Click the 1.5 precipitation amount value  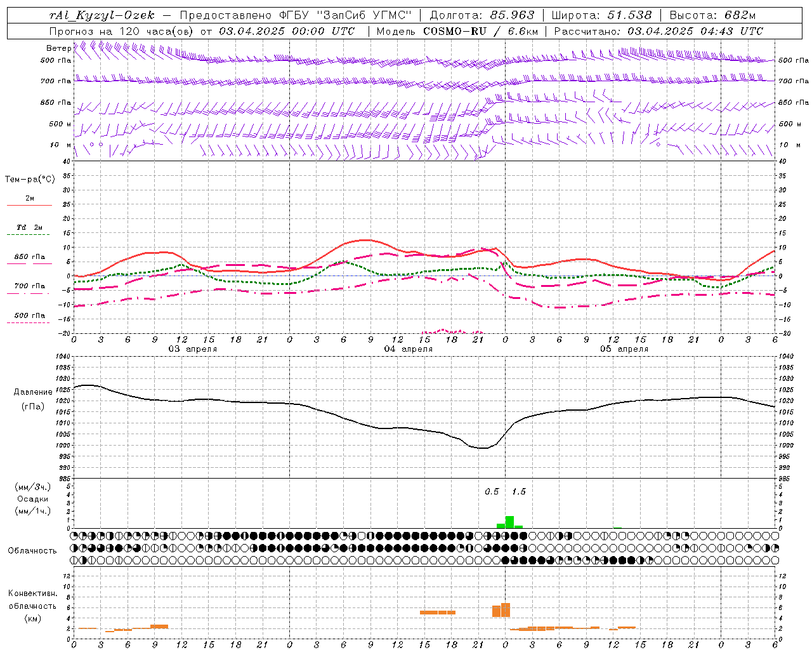[518, 491]
